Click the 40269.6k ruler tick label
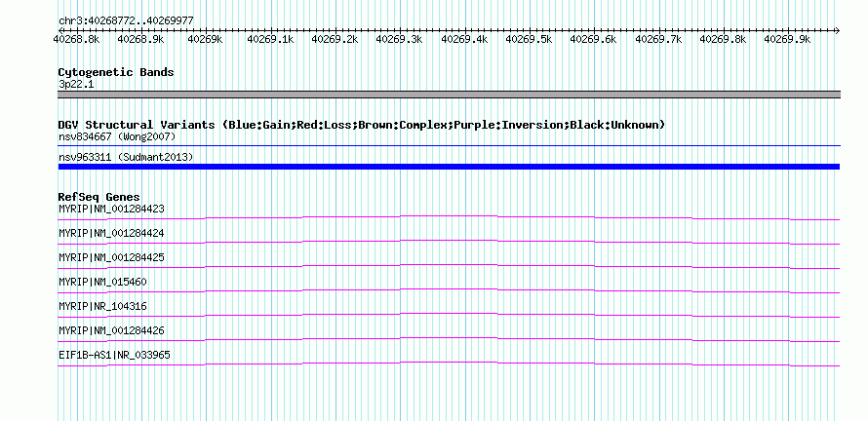Screen dimensions: 868x421 593,39
